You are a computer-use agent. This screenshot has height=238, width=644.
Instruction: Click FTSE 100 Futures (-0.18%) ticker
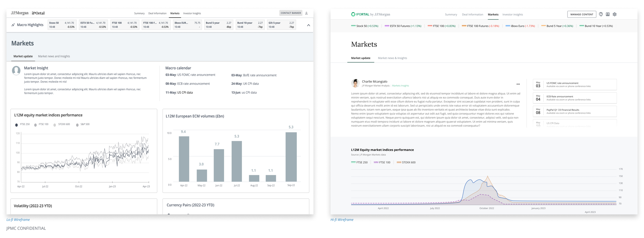[x=480, y=26]
